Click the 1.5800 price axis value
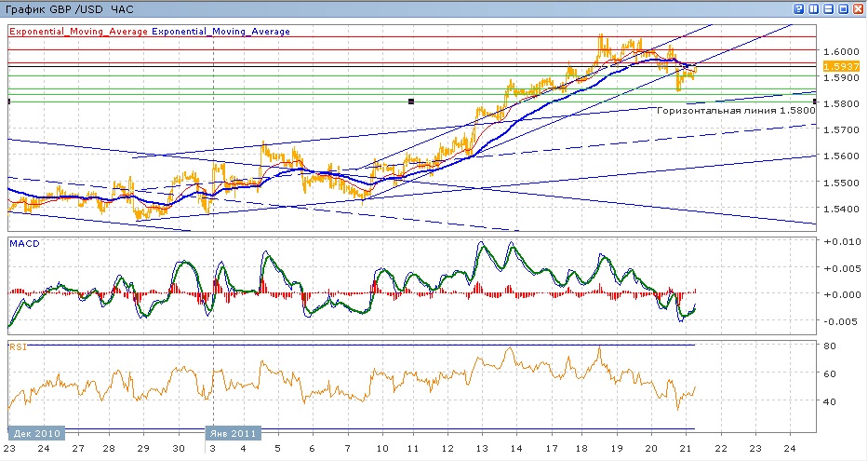Screen dimensions: 868x461 click(841, 103)
